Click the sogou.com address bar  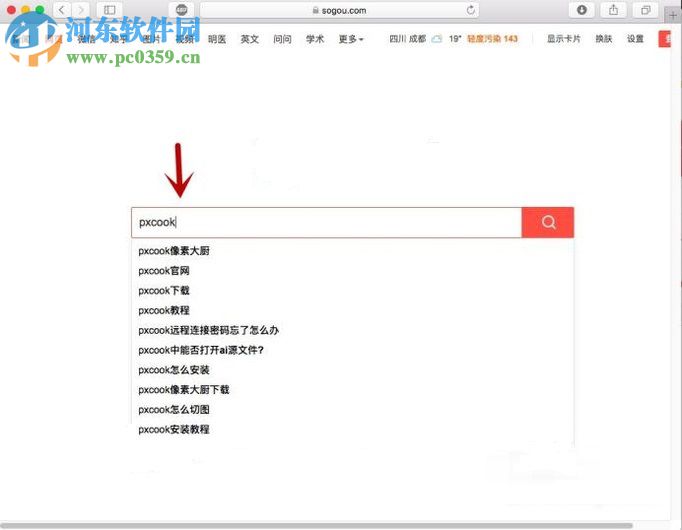tap(339, 10)
